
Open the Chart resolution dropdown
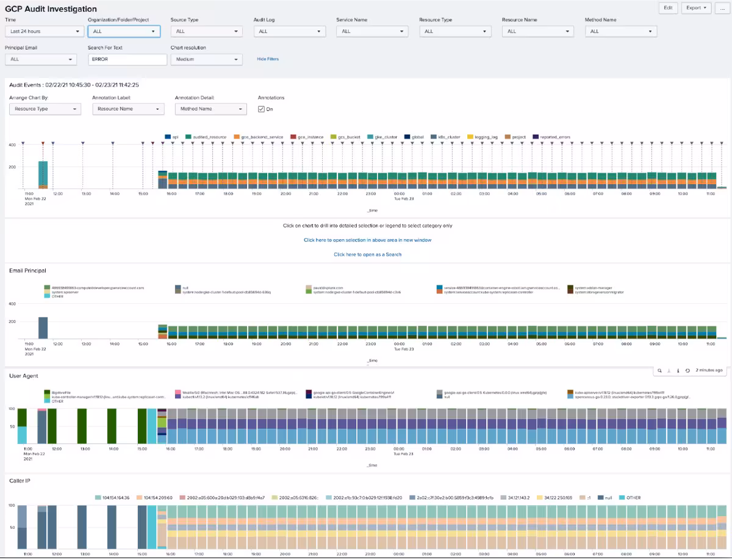click(x=206, y=59)
